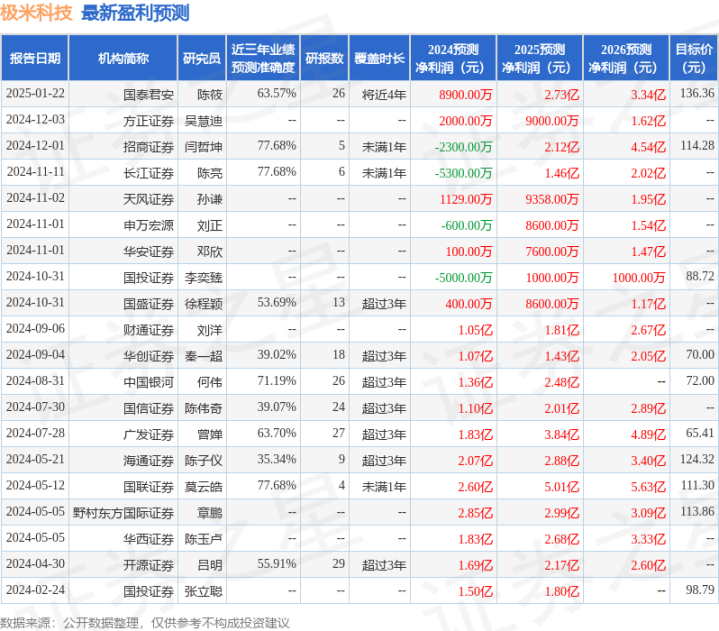This screenshot has height=631, width=719.
Task: Select institution 财通证券
Action: tap(148, 330)
